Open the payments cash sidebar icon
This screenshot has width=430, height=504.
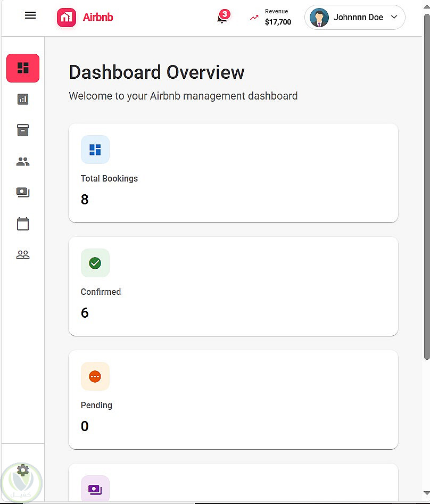pos(23,193)
